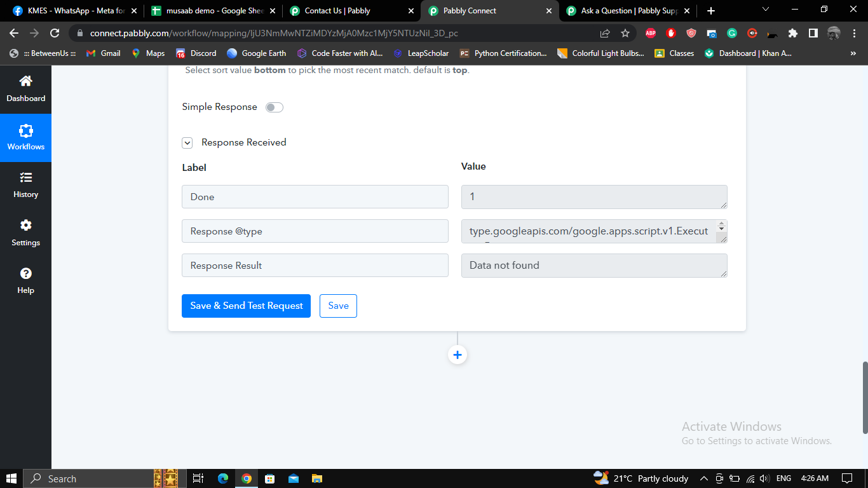Bookmark this page with the star icon

(x=625, y=33)
